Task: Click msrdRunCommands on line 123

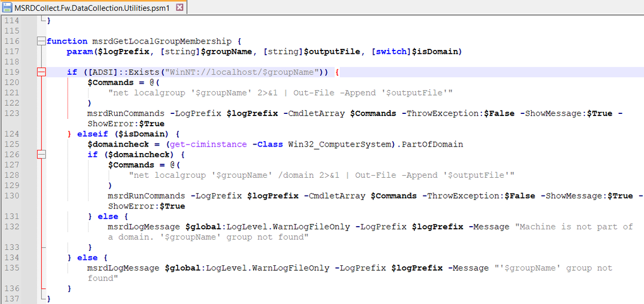Action: [x=126, y=113]
